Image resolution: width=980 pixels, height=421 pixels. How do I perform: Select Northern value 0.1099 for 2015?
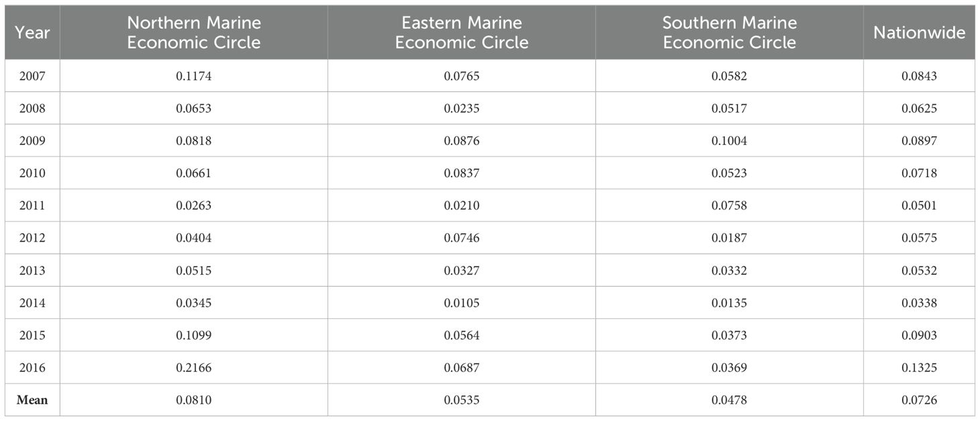pos(194,335)
